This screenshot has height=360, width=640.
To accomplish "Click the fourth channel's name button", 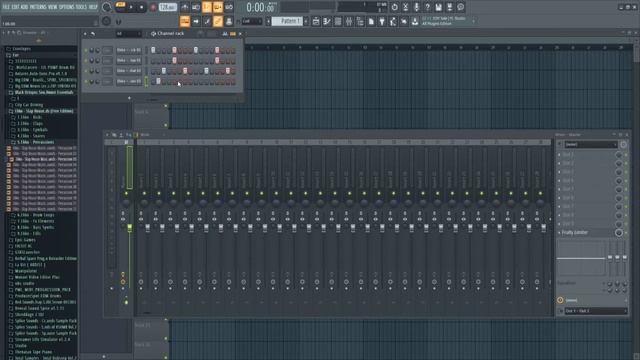I will (x=129, y=82).
